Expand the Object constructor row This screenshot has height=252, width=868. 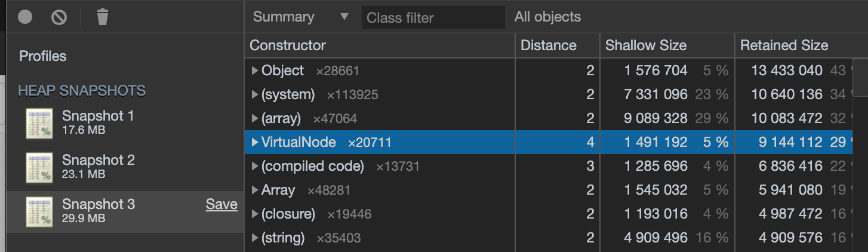point(255,71)
